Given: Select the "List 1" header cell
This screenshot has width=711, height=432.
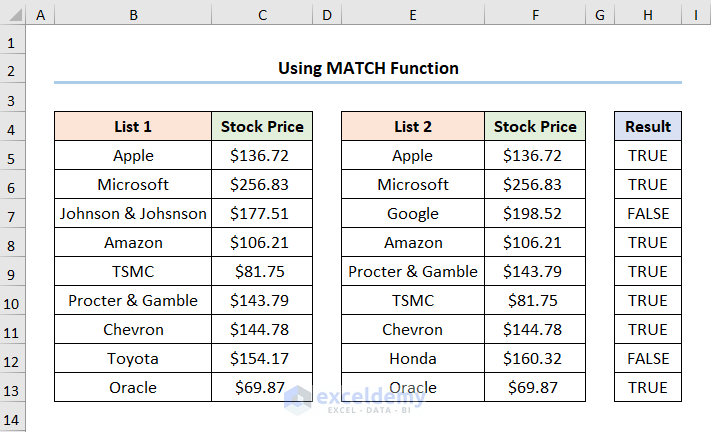Looking at the screenshot, I should click(133, 127).
